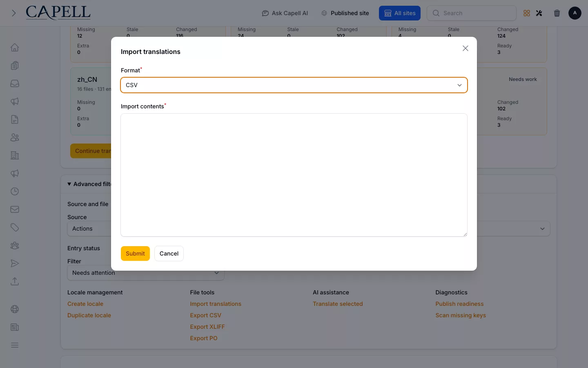Open the document file icon in sidebar
Image resolution: width=588 pixels, height=368 pixels.
pos(15,119)
